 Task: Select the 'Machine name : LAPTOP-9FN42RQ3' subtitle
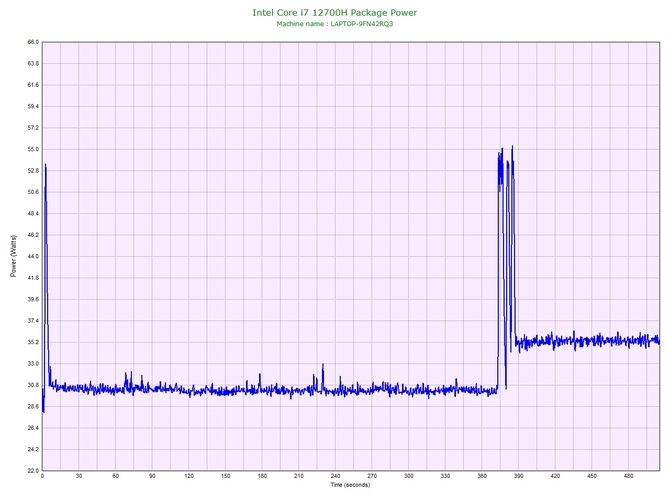[x=335, y=24]
